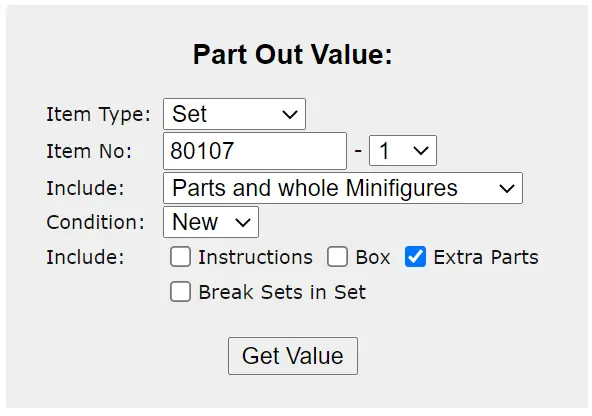Screen dimensions: 592x416
Task: Click the chevron arrow of the Parts and whole Minifigures selector
Action: coord(507,188)
